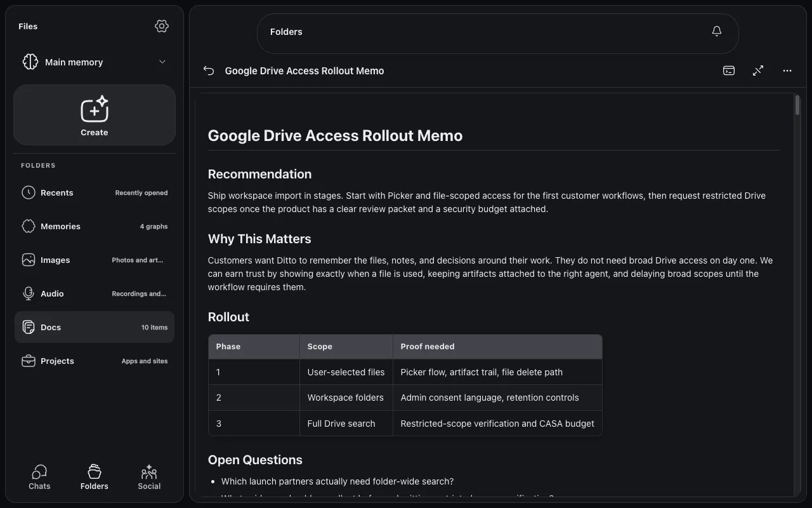The height and width of the screenshot is (508, 812).
Task: Click the Recommendation heading
Action: point(259,174)
